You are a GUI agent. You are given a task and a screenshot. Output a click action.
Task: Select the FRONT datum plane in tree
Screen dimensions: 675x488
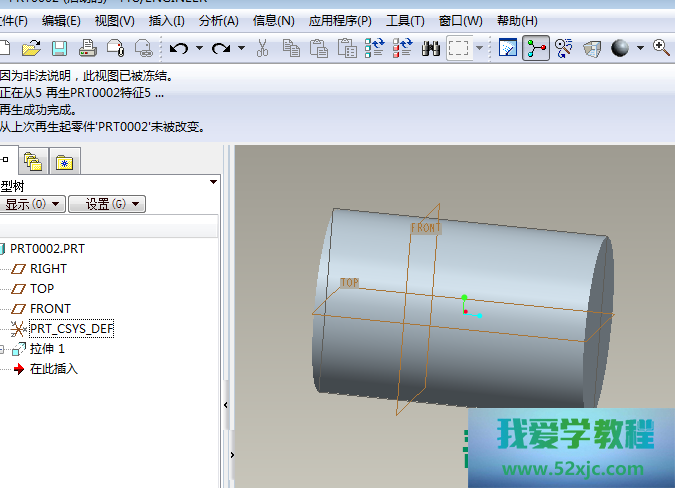pos(50,308)
